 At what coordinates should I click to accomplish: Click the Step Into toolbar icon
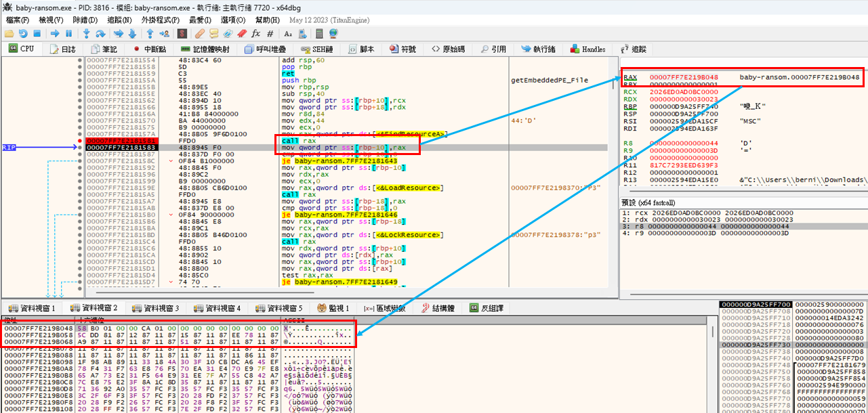point(87,33)
